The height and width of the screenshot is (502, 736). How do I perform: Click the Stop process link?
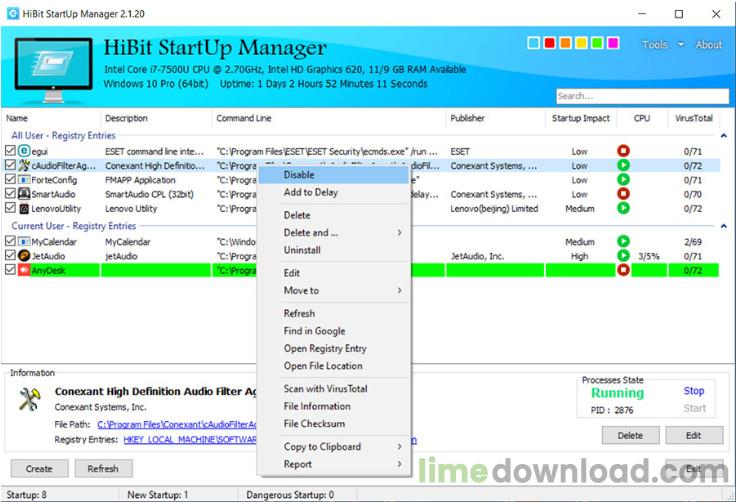(694, 391)
